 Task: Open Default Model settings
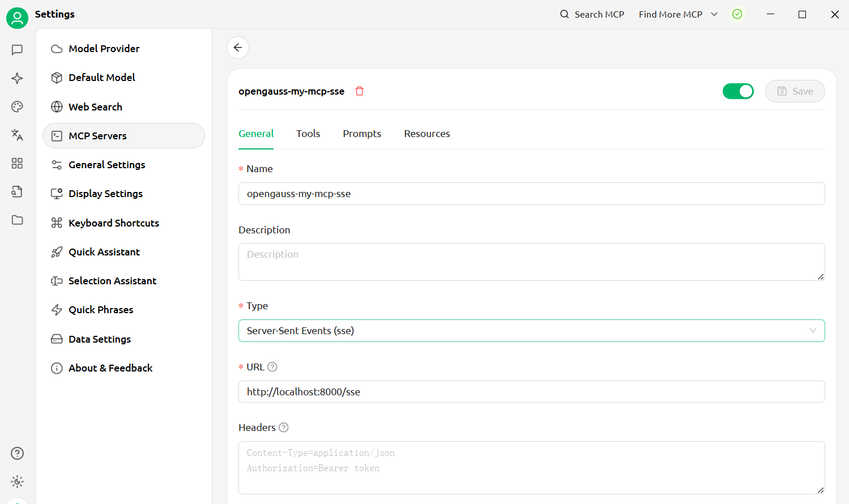tap(123, 78)
